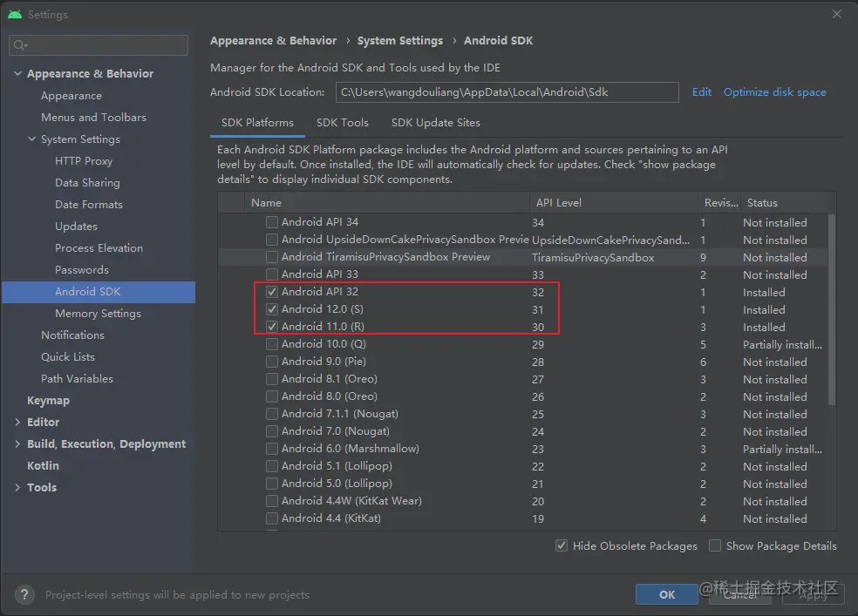Uncheck the Android API 32 checkbox

[271, 292]
